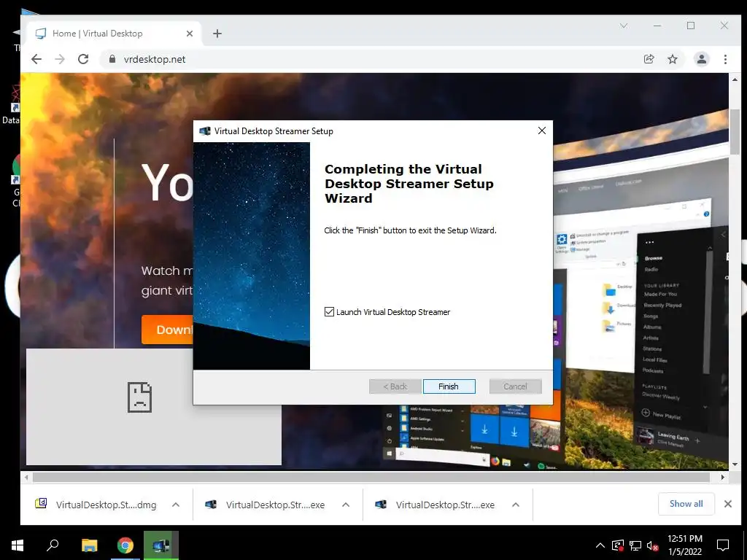Image resolution: width=747 pixels, height=560 pixels.
Task: Open a new Chrome tab
Action: click(217, 34)
